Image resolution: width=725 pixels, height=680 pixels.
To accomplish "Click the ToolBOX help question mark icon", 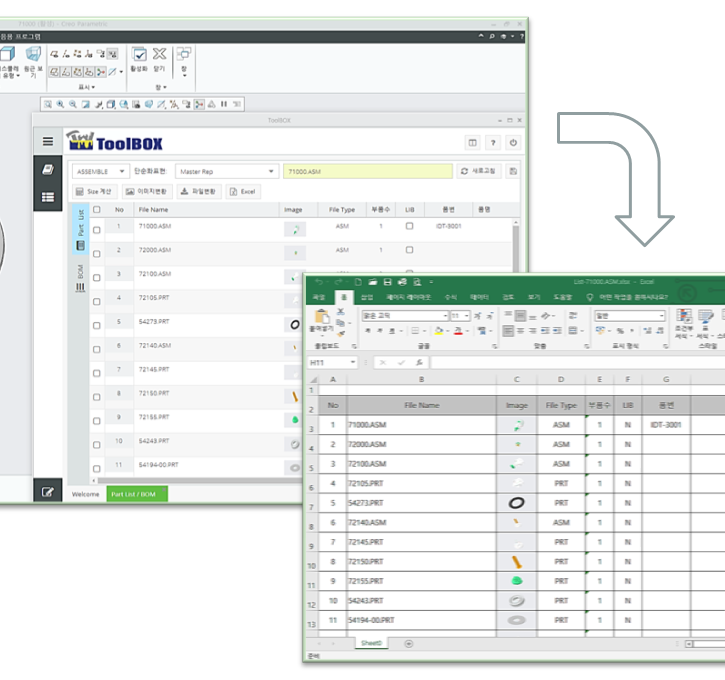I will 493,143.
